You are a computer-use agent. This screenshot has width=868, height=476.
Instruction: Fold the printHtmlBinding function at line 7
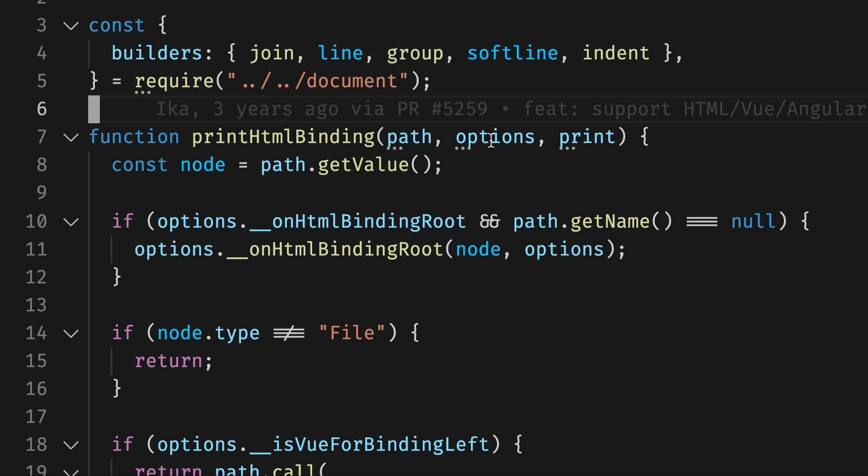click(x=71, y=137)
